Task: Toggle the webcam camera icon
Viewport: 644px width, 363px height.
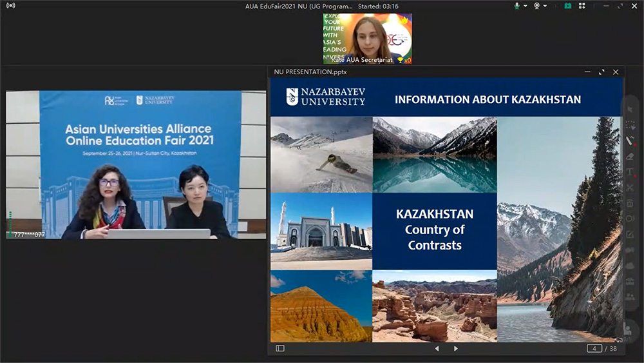Action: click(536, 6)
